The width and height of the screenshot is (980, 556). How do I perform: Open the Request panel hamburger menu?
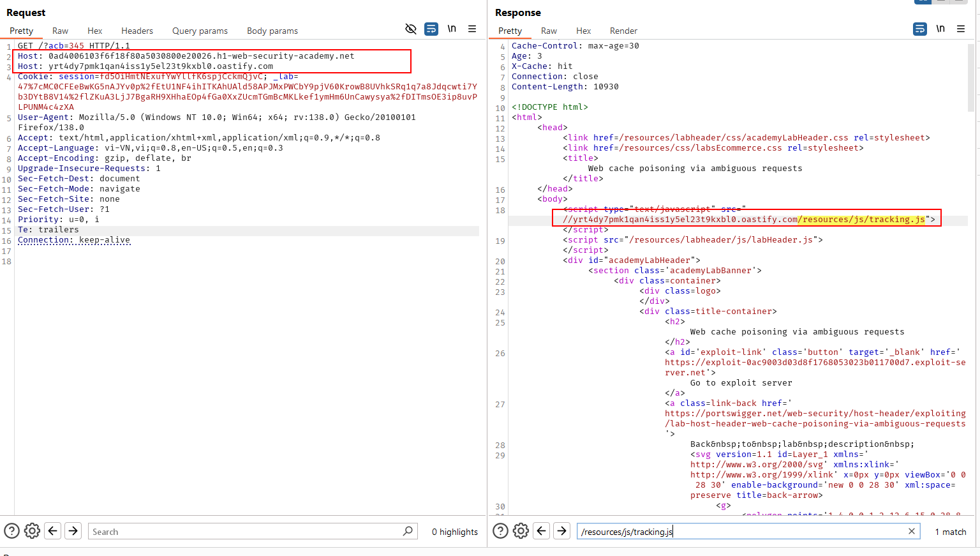[472, 29]
